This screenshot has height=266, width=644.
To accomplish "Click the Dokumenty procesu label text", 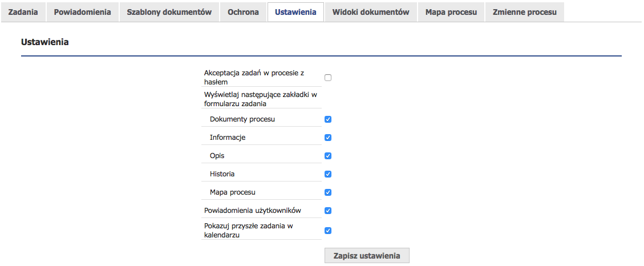I will [242, 119].
